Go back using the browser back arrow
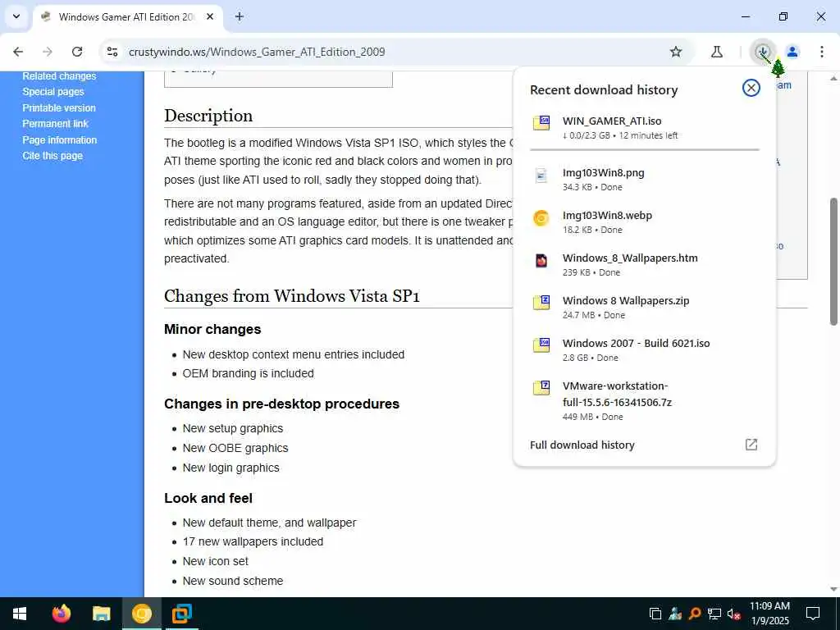This screenshot has height=630, width=840. click(18, 52)
